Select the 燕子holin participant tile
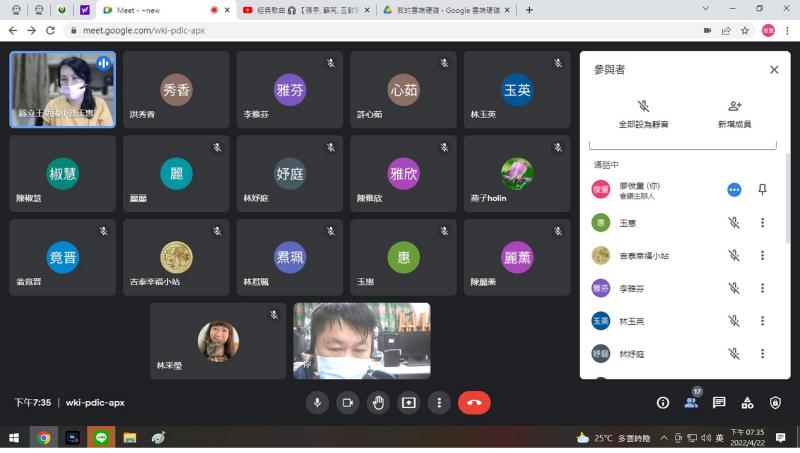The width and height of the screenshot is (800, 453). pos(517,173)
